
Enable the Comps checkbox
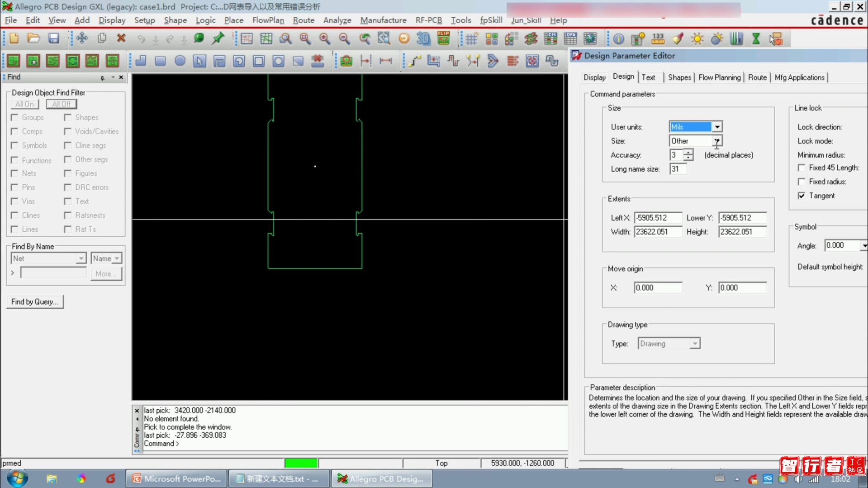[15, 132]
